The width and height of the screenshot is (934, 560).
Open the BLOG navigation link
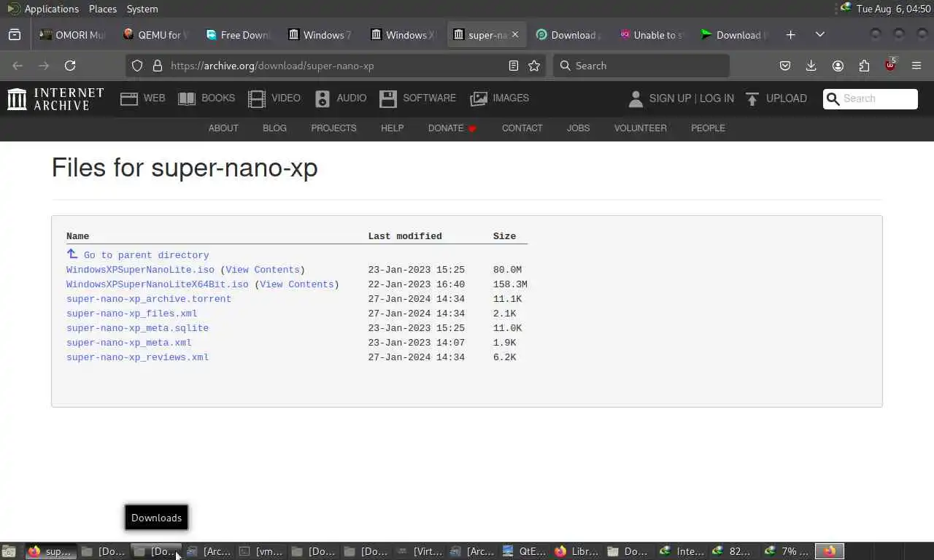(x=274, y=128)
